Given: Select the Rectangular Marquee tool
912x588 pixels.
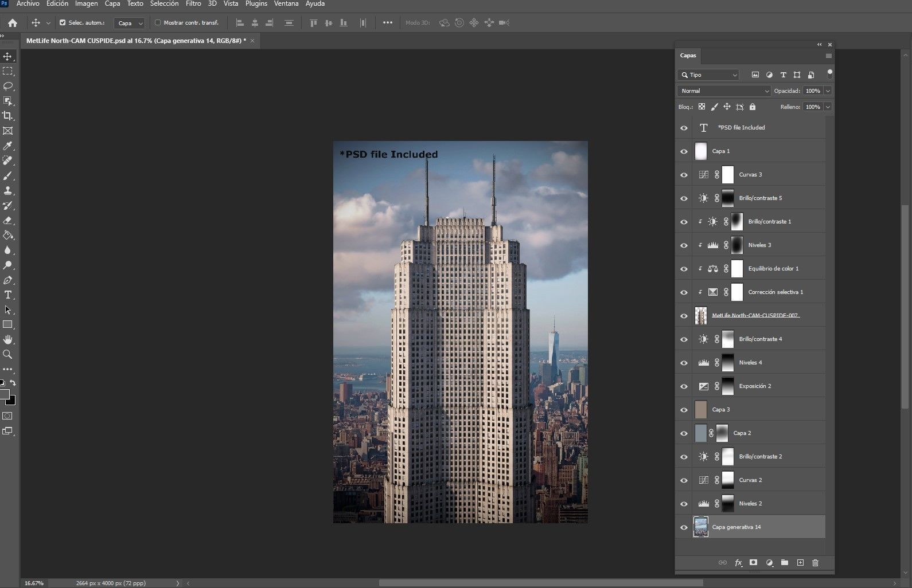Looking at the screenshot, I should 7,71.
